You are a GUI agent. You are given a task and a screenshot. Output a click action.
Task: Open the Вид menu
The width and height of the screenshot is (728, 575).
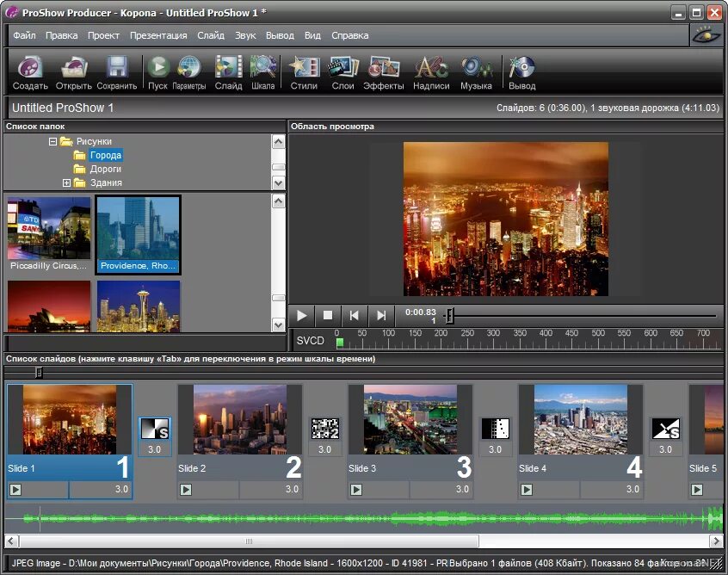click(312, 35)
